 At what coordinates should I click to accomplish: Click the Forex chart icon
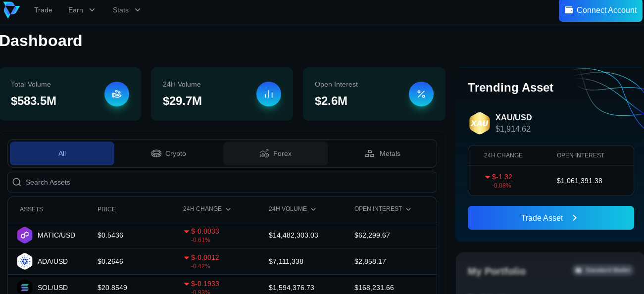(264, 153)
